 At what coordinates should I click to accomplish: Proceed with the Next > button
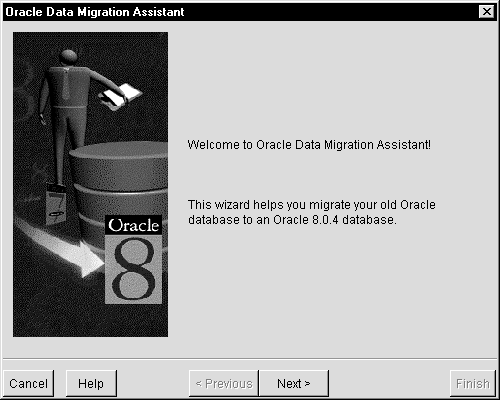pyautogui.click(x=294, y=383)
